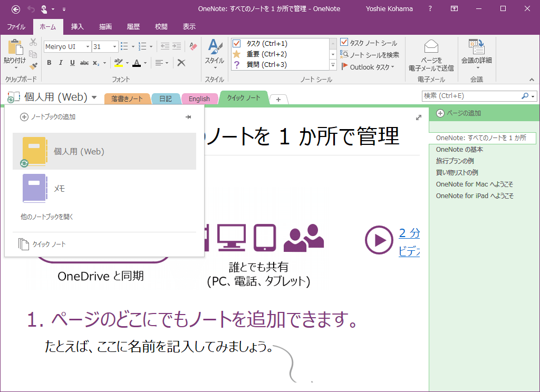This screenshot has width=540, height=392.
Task: Open the English section tab
Action: [199, 99]
